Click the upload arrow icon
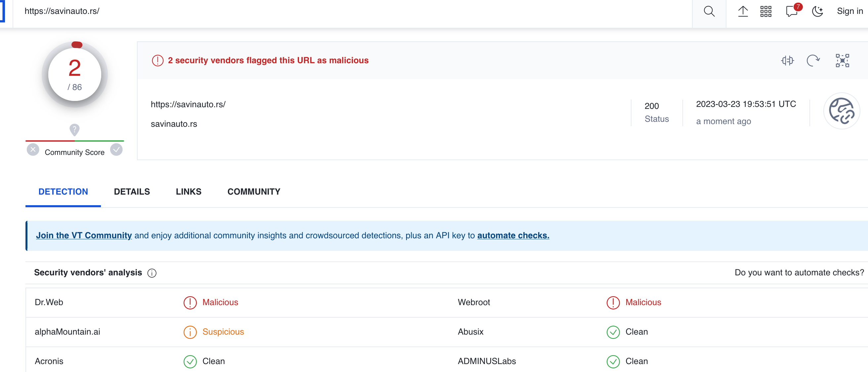The image size is (868, 372). pos(743,12)
